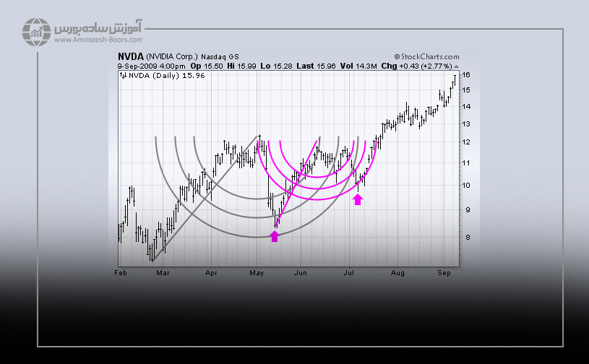589x364 pixels.
Task: Select the Aug label on the time axis
Action: (397, 274)
